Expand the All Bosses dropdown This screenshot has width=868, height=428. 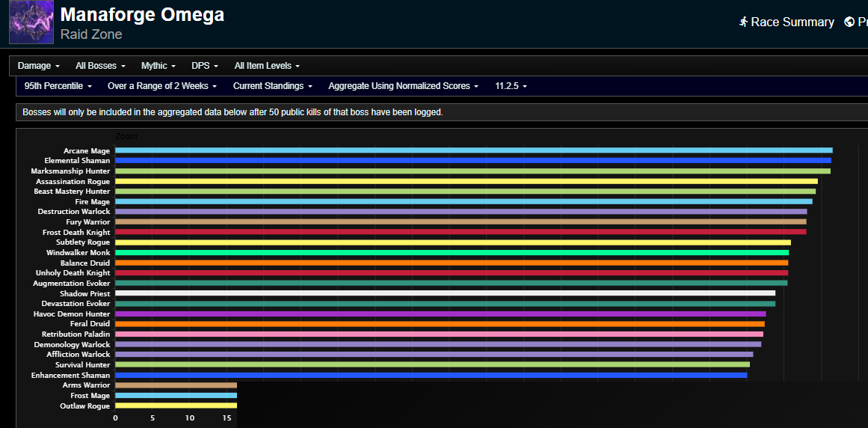pos(101,66)
